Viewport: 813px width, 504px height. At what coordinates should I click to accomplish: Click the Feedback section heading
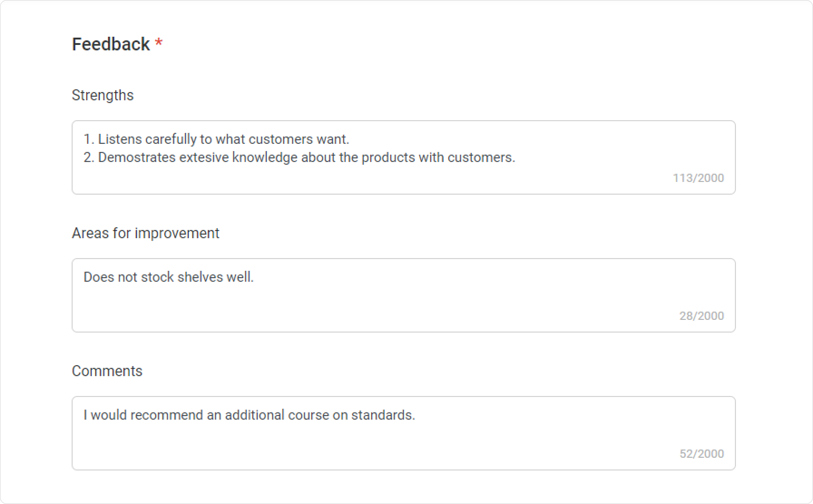coord(111,44)
